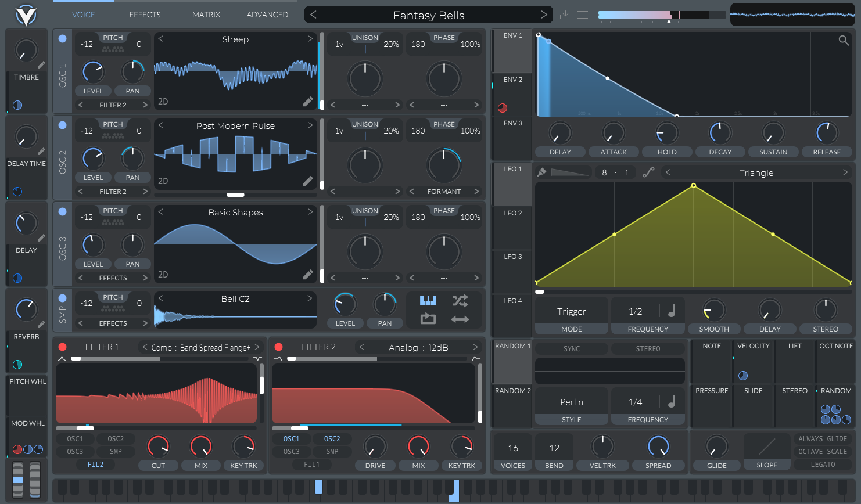Toggle OSC2 input on Filter 2
Viewport: 861px width, 504px height.
click(332, 439)
